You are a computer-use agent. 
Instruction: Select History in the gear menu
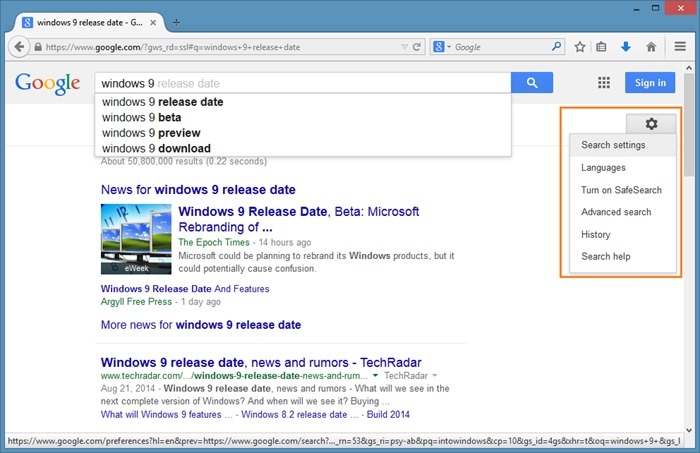(x=623, y=234)
